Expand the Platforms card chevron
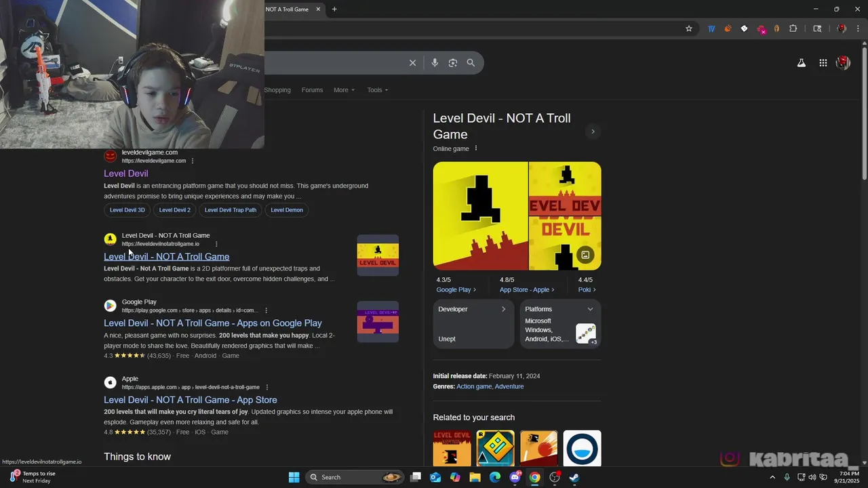Viewport: 868px width, 488px height. [590, 309]
